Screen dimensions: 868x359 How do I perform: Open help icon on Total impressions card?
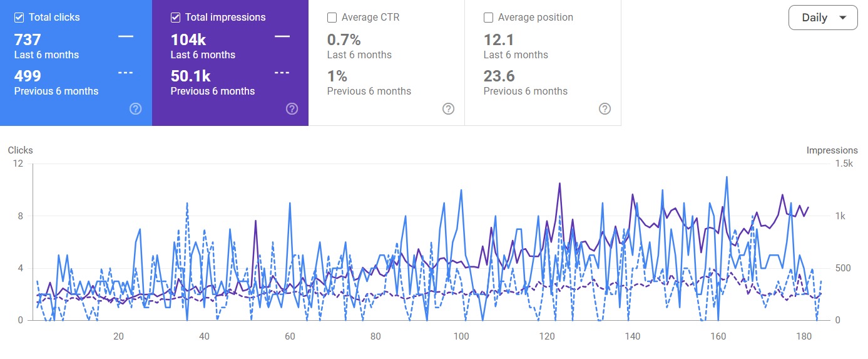[x=292, y=109]
